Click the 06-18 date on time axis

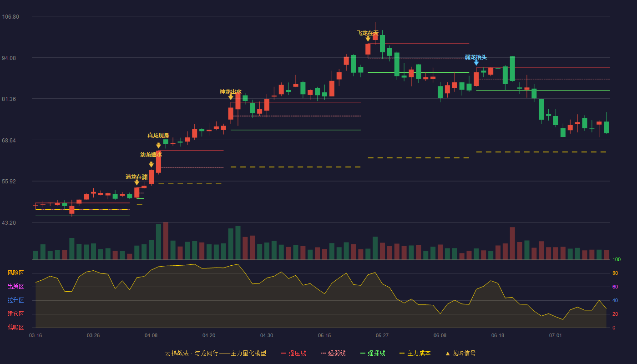coord(498,335)
